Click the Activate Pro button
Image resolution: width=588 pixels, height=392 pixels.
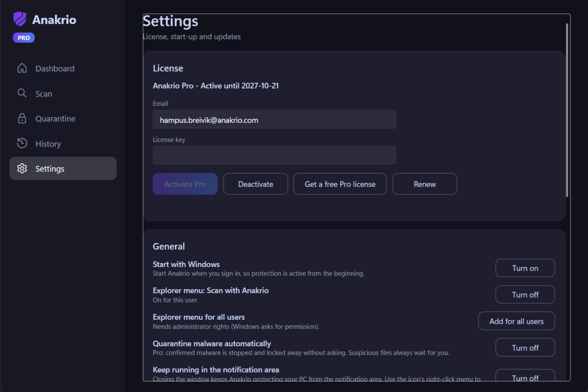185,184
